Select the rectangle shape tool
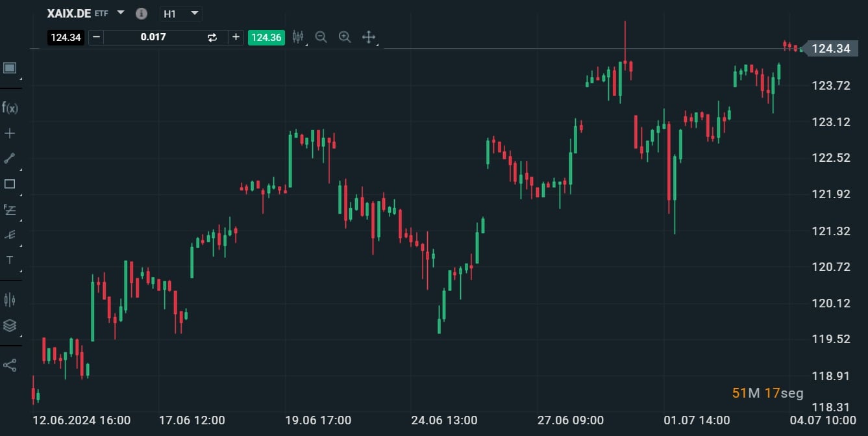The width and height of the screenshot is (868, 436). tap(10, 184)
